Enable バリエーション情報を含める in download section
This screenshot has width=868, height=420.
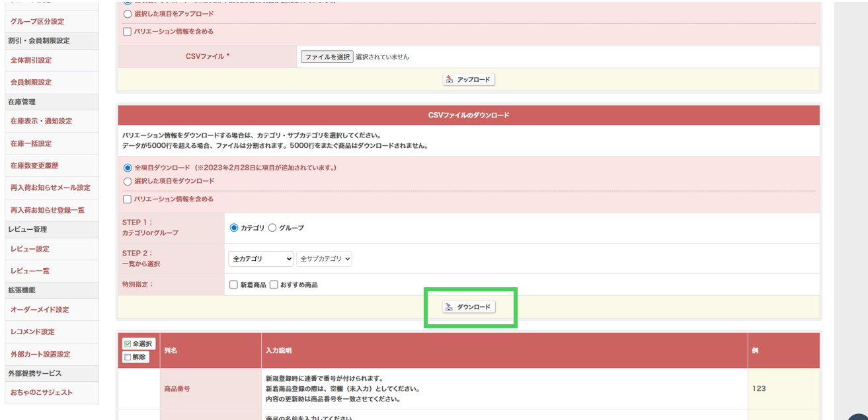(x=128, y=199)
